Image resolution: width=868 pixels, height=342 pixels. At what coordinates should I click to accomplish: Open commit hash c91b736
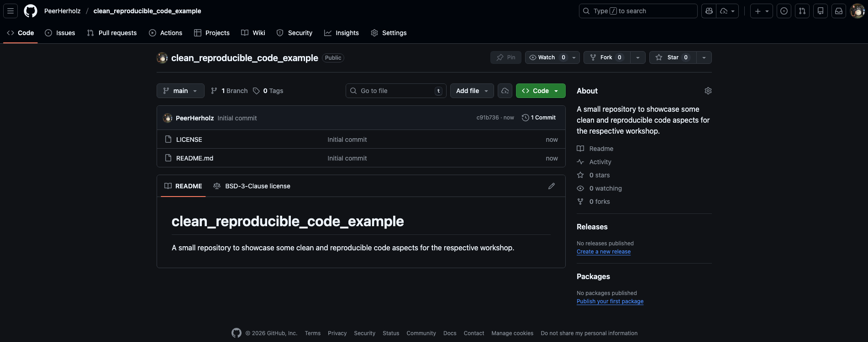[488, 118]
